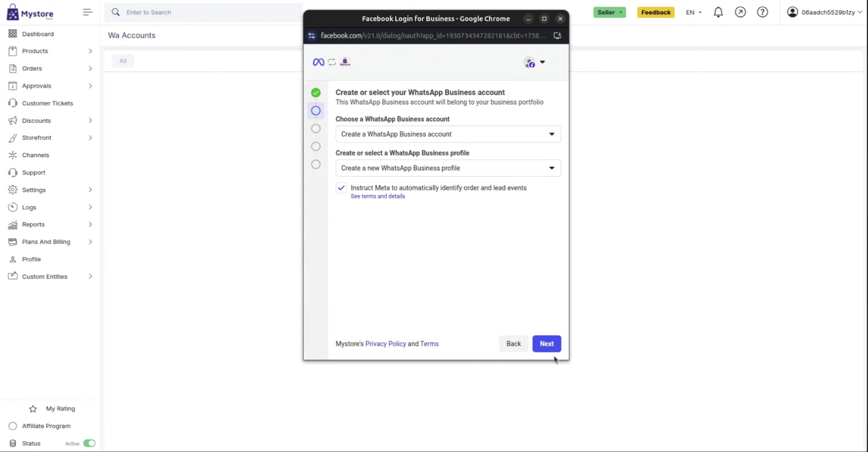Click the notification bell icon

coord(718,12)
